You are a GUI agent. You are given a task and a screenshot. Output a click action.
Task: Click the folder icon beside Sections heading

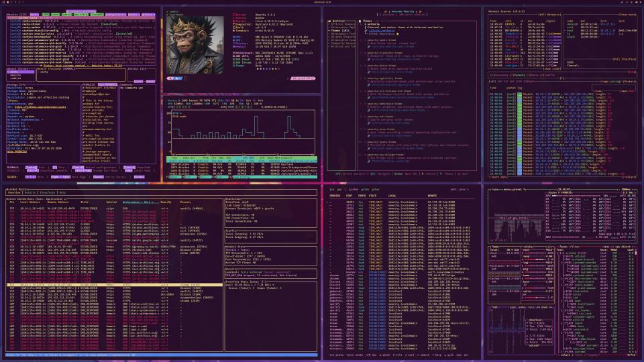pyautogui.click(x=329, y=21)
